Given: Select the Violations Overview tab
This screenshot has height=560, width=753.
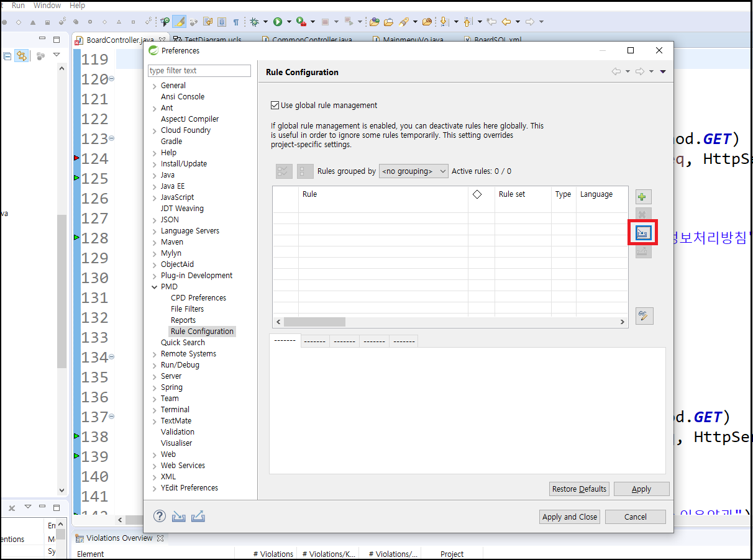Looking at the screenshot, I should (119, 538).
